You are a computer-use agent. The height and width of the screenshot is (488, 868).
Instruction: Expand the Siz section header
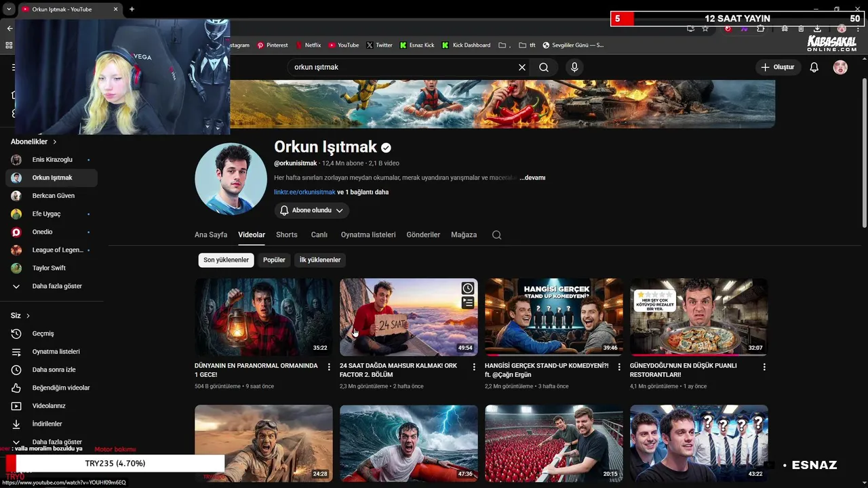(x=20, y=315)
